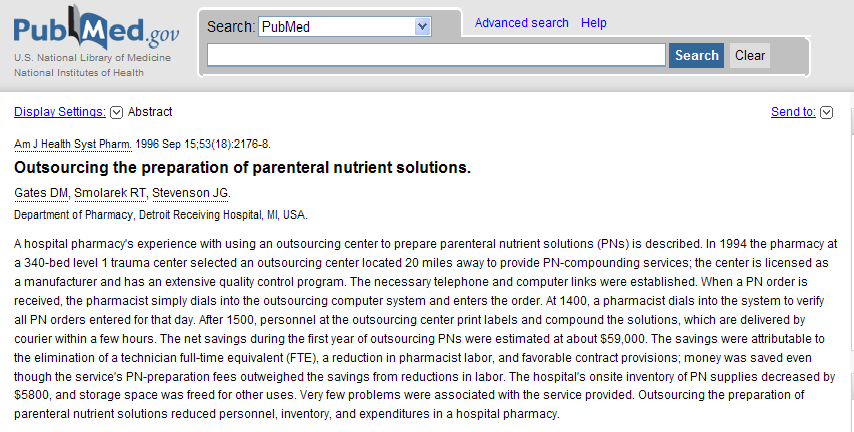Screen dimensions: 854x432
Task: Open the Search database combo box
Action: tap(345, 26)
